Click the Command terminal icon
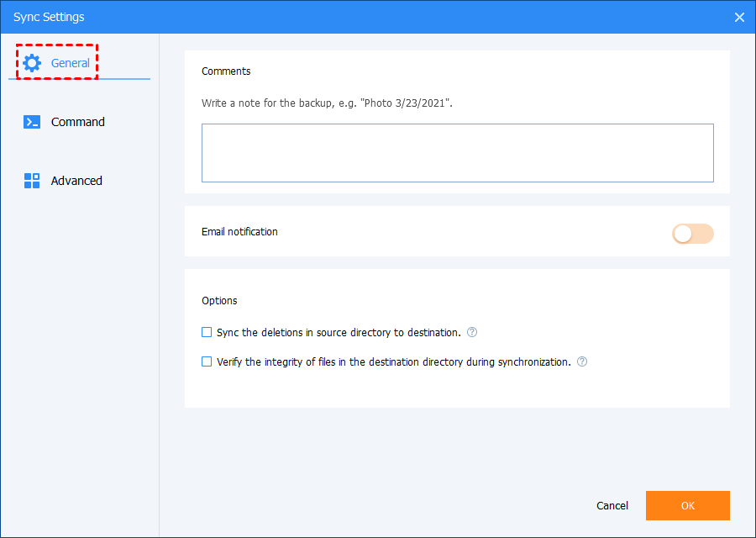The image size is (756, 538). click(x=32, y=122)
